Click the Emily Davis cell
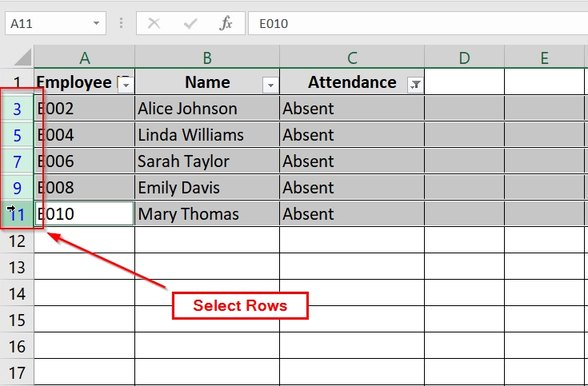Image resolution: width=588 pixels, height=386 pixels. tap(207, 187)
